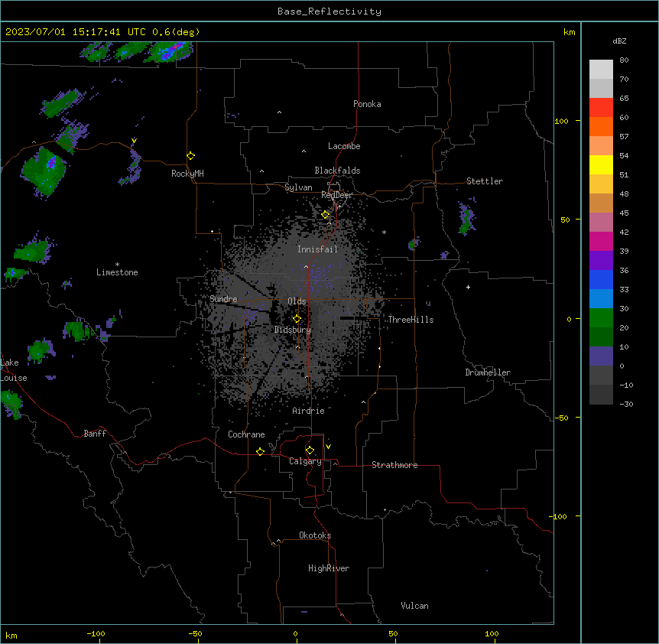Screen dimensions: 659x644
Task: Click the yellow diamond marker below Cochrane
Action: (x=260, y=451)
